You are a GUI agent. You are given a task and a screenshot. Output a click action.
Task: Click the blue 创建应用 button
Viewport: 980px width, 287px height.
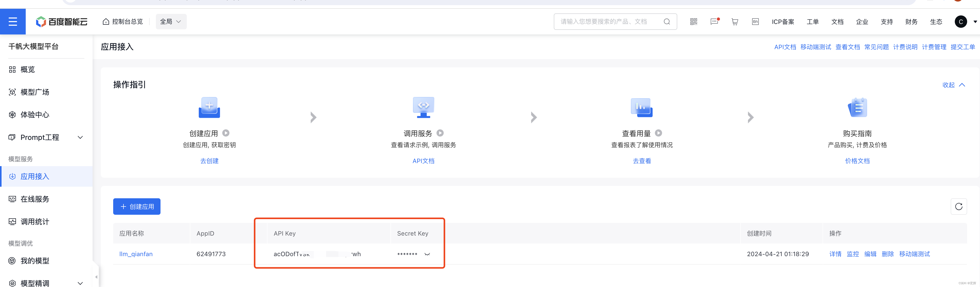coord(137,207)
